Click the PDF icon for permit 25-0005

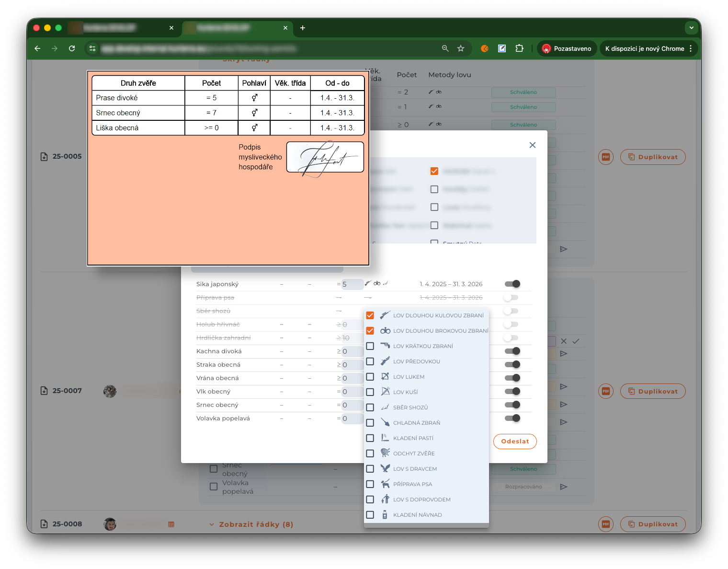coord(605,157)
